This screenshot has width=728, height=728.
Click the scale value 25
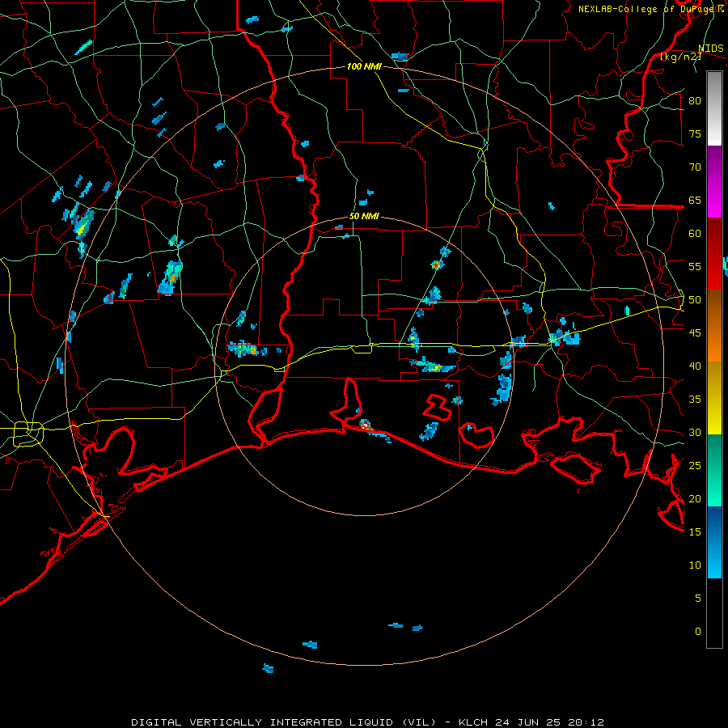[695, 466]
